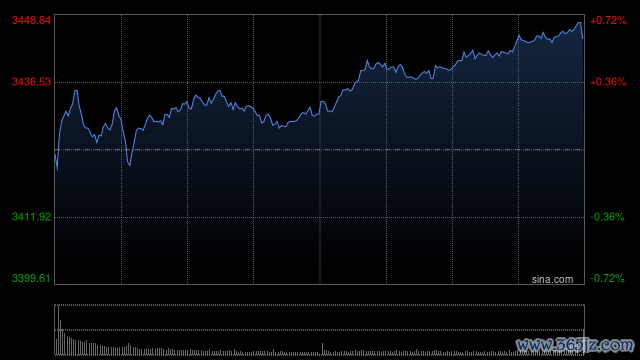
Task: Click the +0.36% percentage label
Action: coord(608,82)
